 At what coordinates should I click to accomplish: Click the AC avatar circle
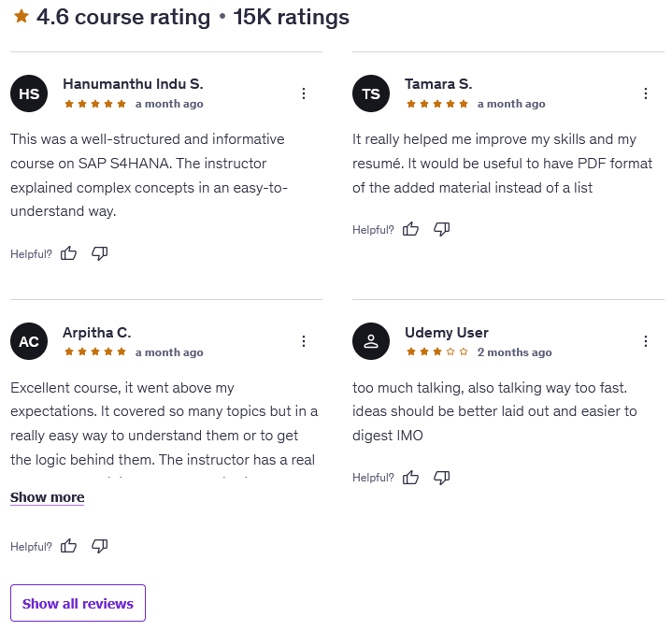click(x=29, y=342)
